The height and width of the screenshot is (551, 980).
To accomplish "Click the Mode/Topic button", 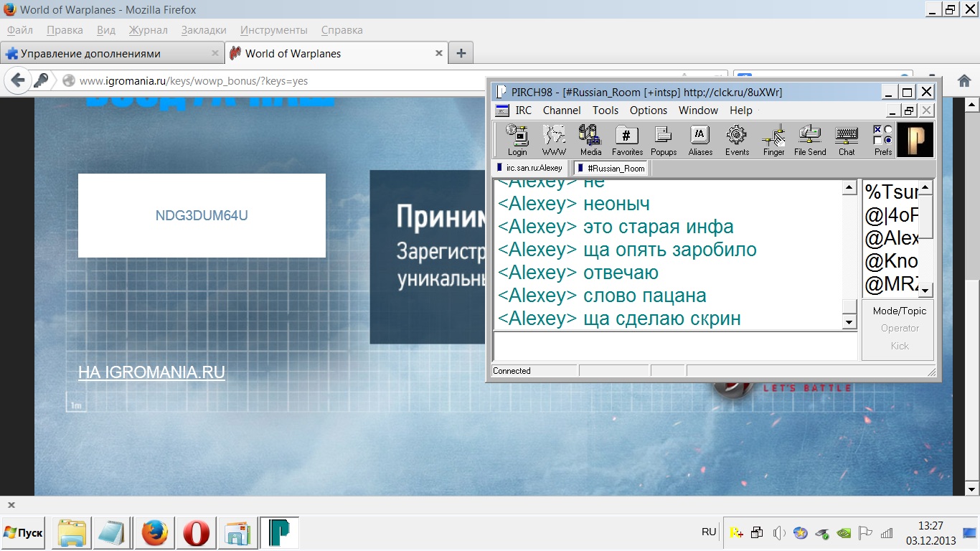I will 900,311.
